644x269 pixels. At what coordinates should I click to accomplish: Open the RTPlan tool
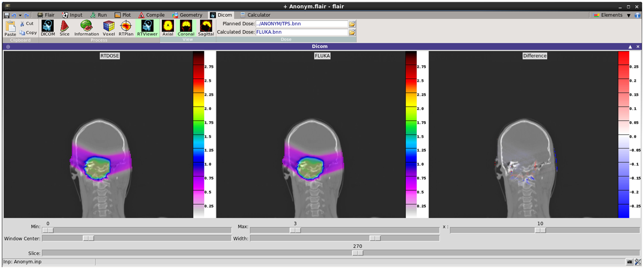126,28
